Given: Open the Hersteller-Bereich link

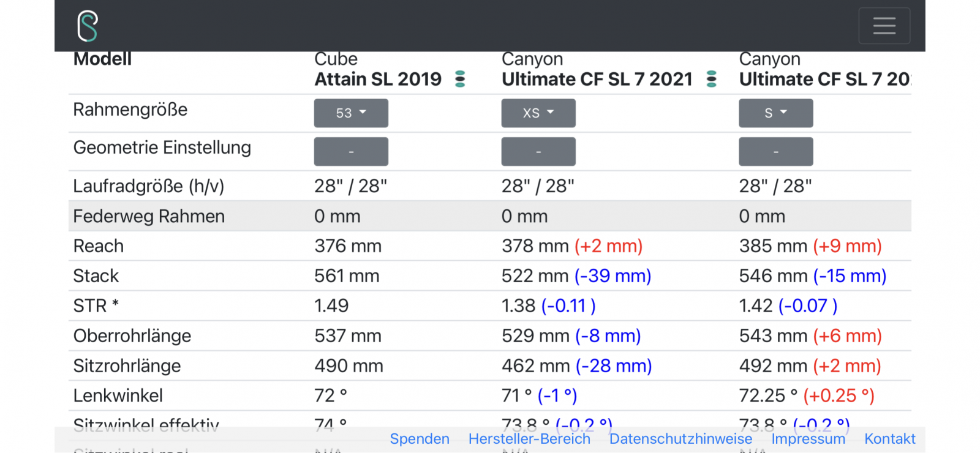Looking at the screenshot, I should 529,439.
